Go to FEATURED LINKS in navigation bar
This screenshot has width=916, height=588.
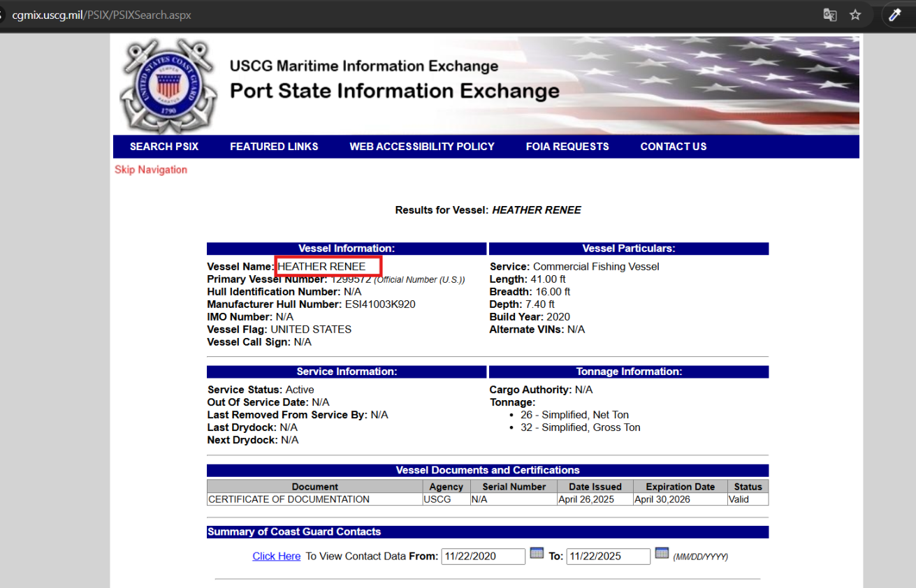[274, 147]
